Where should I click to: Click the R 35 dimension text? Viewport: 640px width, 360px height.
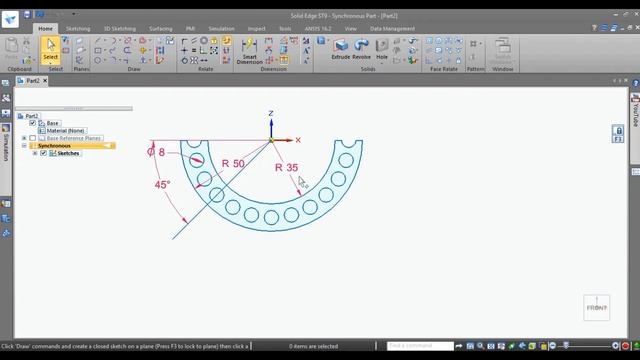[287, 167]
